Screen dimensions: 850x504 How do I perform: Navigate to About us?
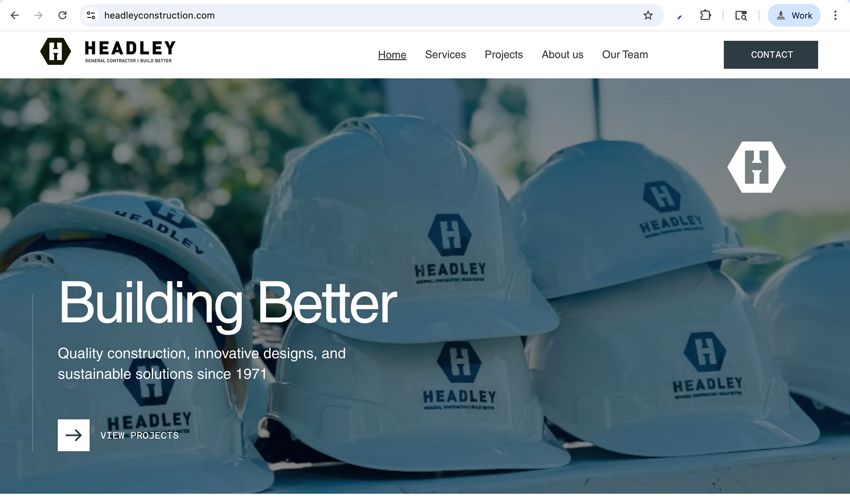563,54
